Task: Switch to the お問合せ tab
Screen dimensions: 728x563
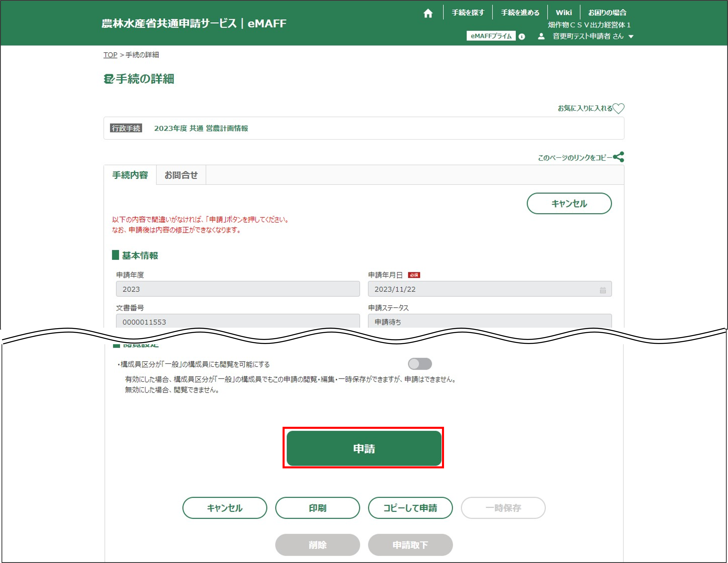Action: point(181,175)
